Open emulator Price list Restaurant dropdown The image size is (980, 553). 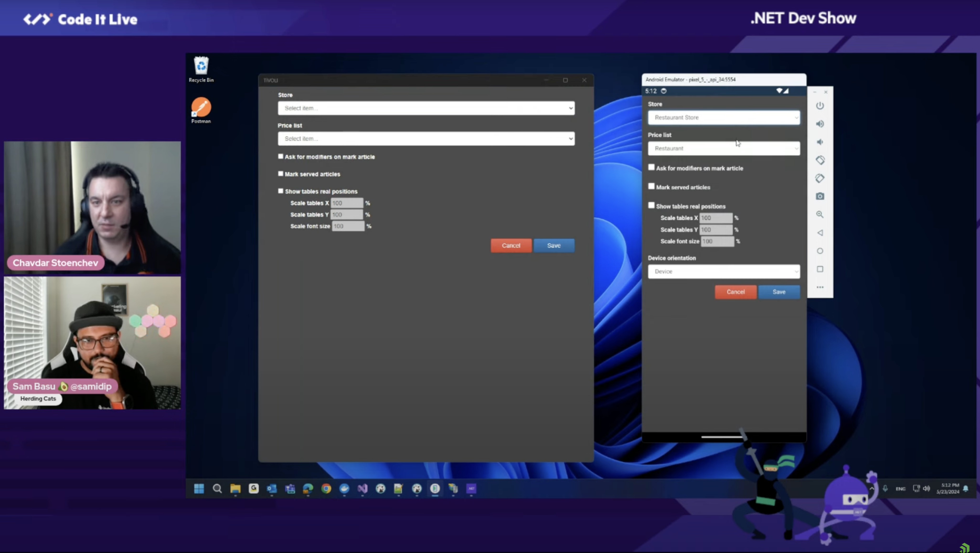point(724,148)
